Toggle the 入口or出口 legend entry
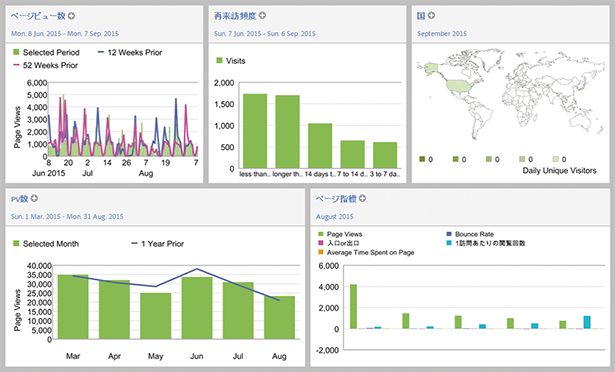Viewport: 615px width, 372px height. point(339,243)
